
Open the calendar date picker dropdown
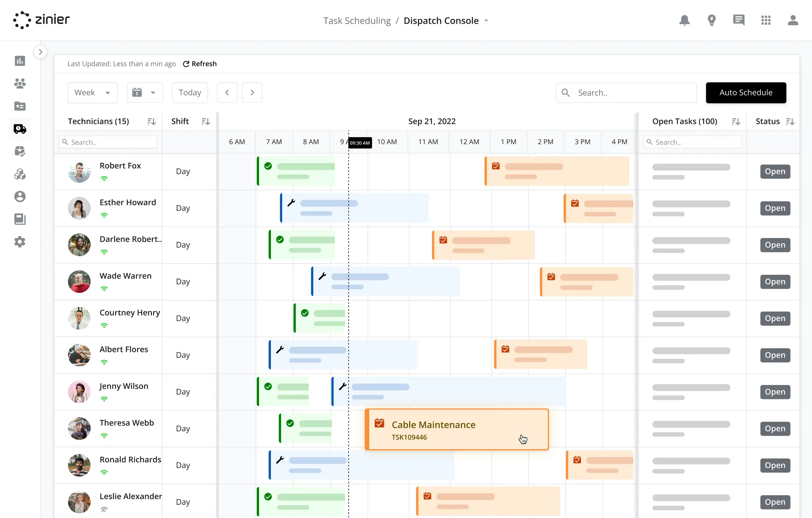coord(145,93)
